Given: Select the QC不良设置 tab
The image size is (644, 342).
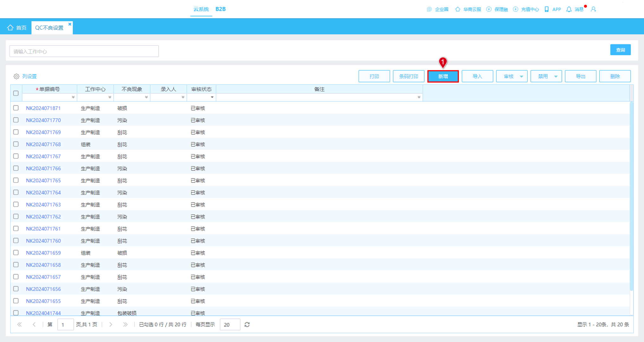Looking at the screenshot, I should [x=49, y=28].
